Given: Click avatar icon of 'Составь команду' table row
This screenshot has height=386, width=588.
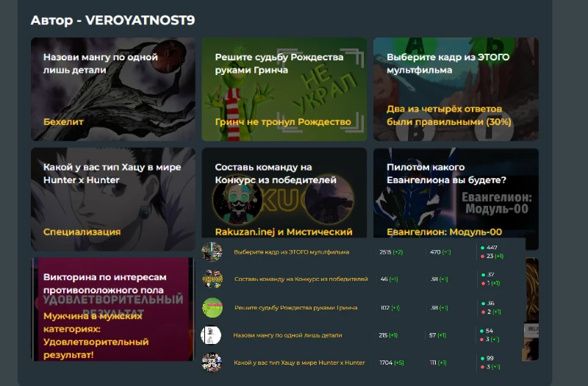Looking at the screenshot, I should [212, 279].
